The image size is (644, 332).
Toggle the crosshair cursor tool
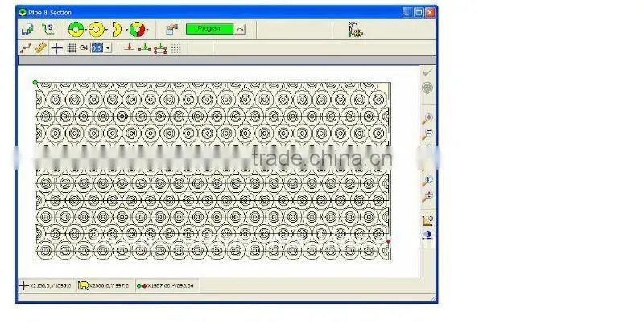pos(56,48)
